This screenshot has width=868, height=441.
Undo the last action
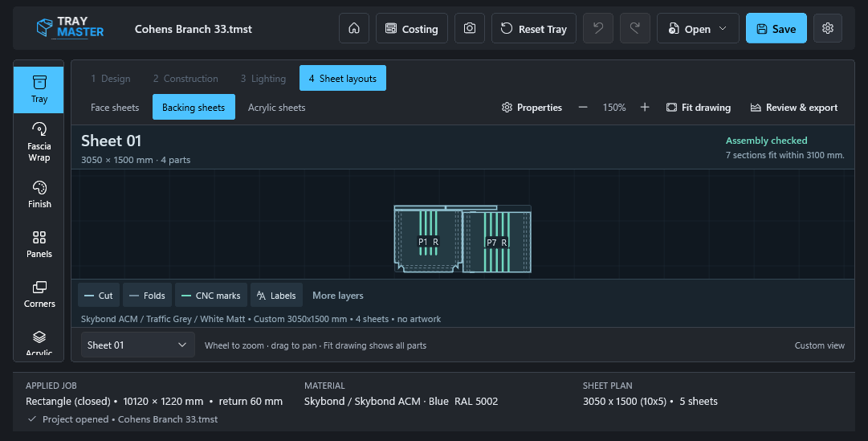coord(598,28)
